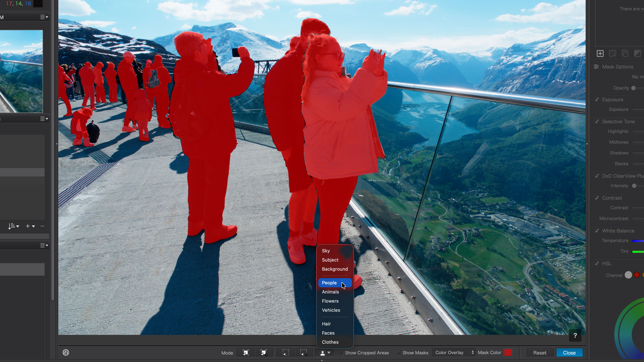Click the invert mask icon
The width and height of the screenshot is (644, 362).
pos(638,54)
